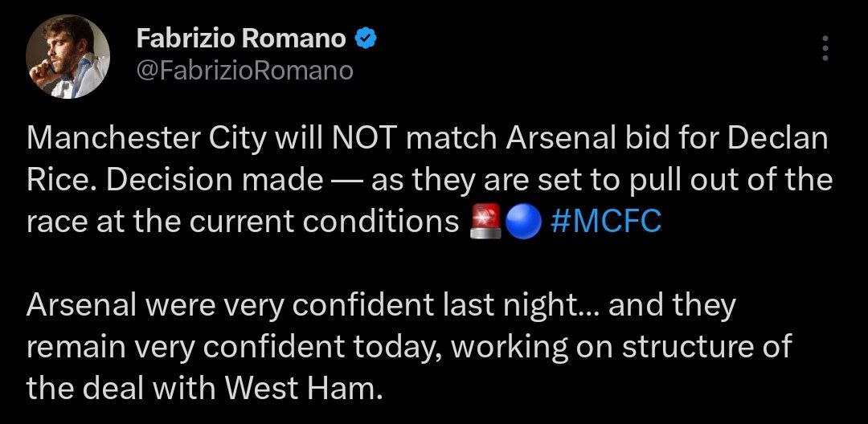This screenshot has height=424, width=868.
Task: Click the red siren emoji
Action: pyautogui.click(x=485, y=222)
